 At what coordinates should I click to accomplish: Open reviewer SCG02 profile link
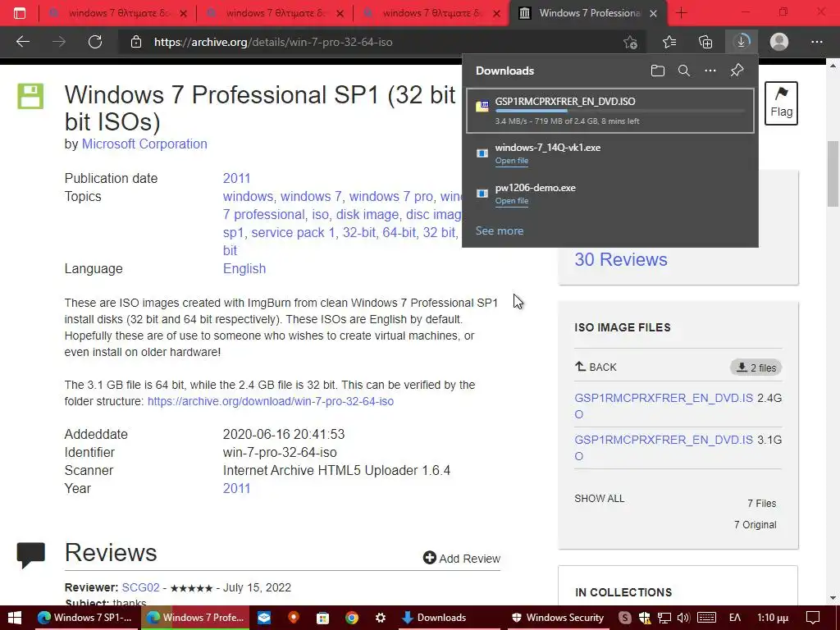[x=140, y=587]
